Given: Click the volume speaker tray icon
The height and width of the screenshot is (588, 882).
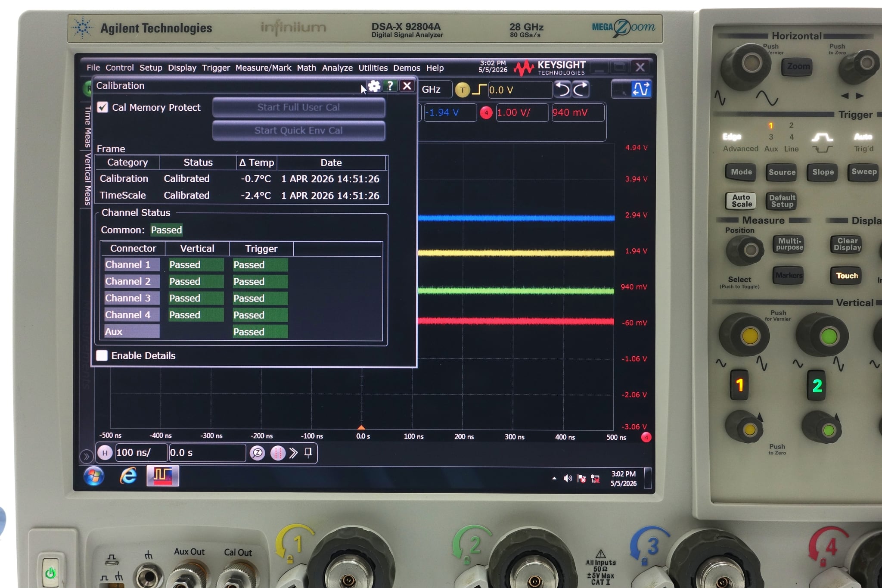Looking at the screenshot, I should point(568,478).
